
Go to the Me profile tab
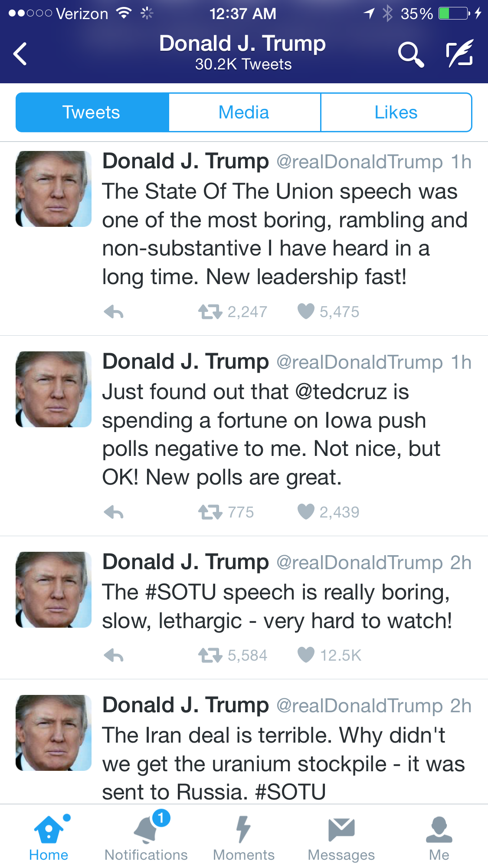[x=439, y=837]
